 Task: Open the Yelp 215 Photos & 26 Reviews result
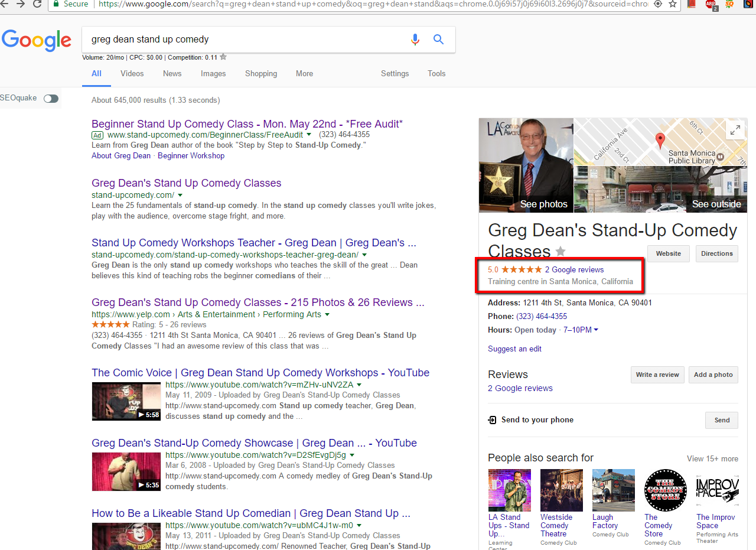pos(258,302)
